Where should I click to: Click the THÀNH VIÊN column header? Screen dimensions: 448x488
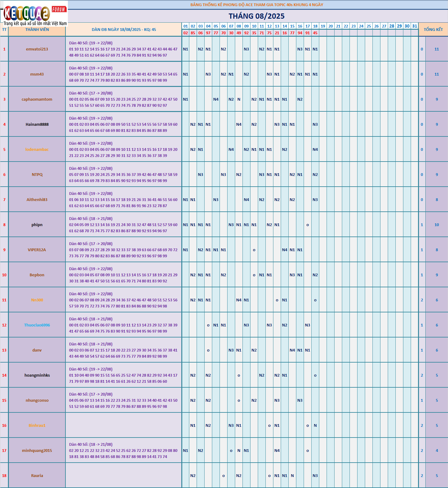point(37,30)
